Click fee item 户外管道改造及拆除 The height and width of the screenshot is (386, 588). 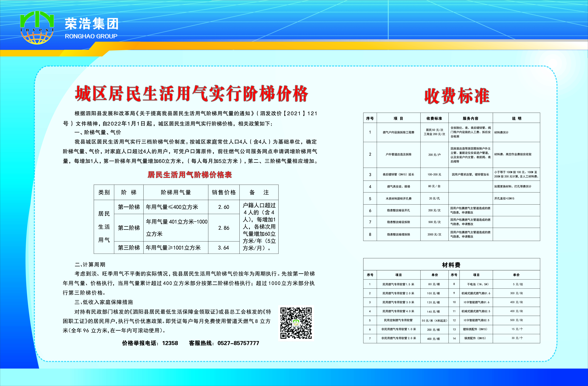(x=398, y=155)
